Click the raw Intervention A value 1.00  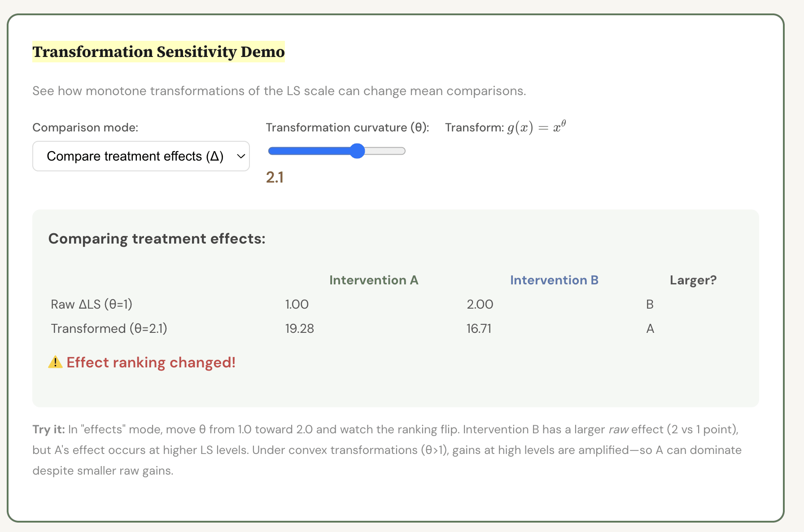click(297, 305)
